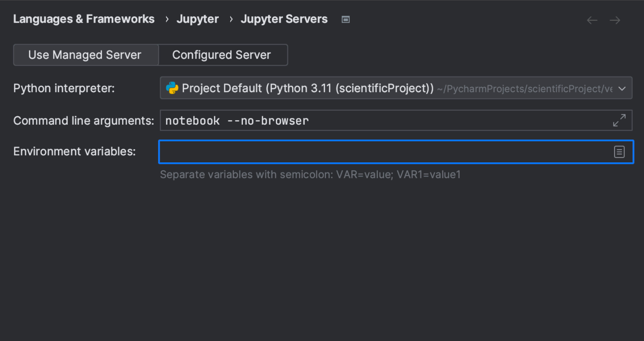Select the Configured Server option
The image size is (644, 341).
tap(222, 55)
